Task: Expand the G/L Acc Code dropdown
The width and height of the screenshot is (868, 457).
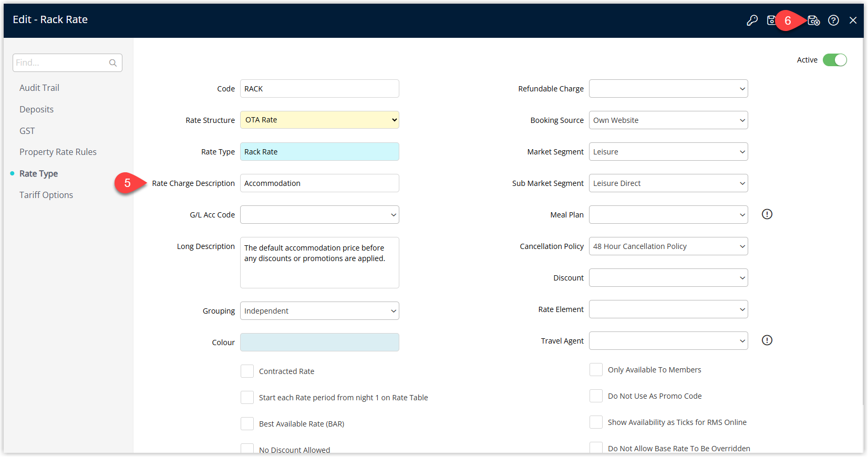Action: pyautogui.click(x=319, y=215)
